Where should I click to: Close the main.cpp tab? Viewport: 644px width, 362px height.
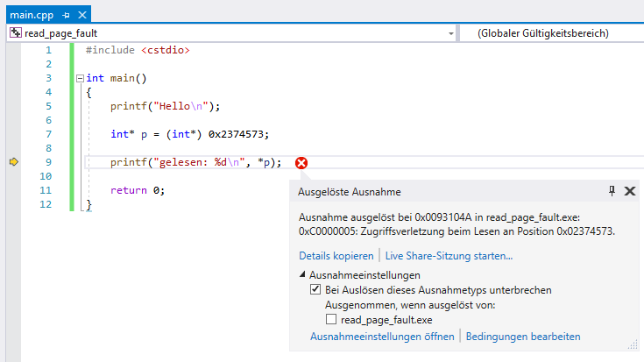point(81,16)
